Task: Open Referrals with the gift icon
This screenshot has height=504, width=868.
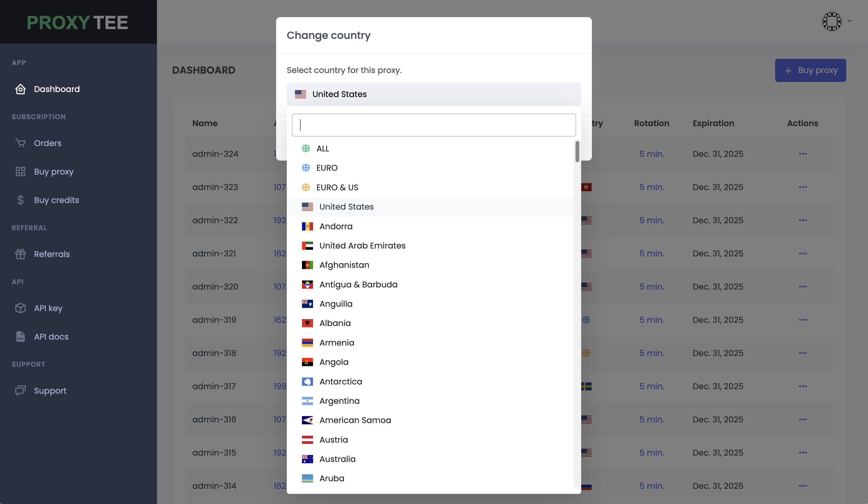Action: coord(20,254)
